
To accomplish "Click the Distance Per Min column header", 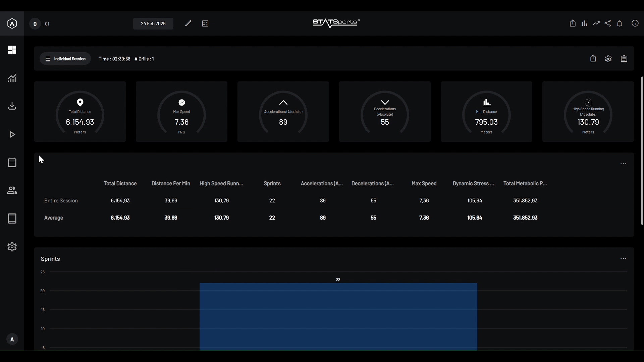I will [x=171, y=183].
